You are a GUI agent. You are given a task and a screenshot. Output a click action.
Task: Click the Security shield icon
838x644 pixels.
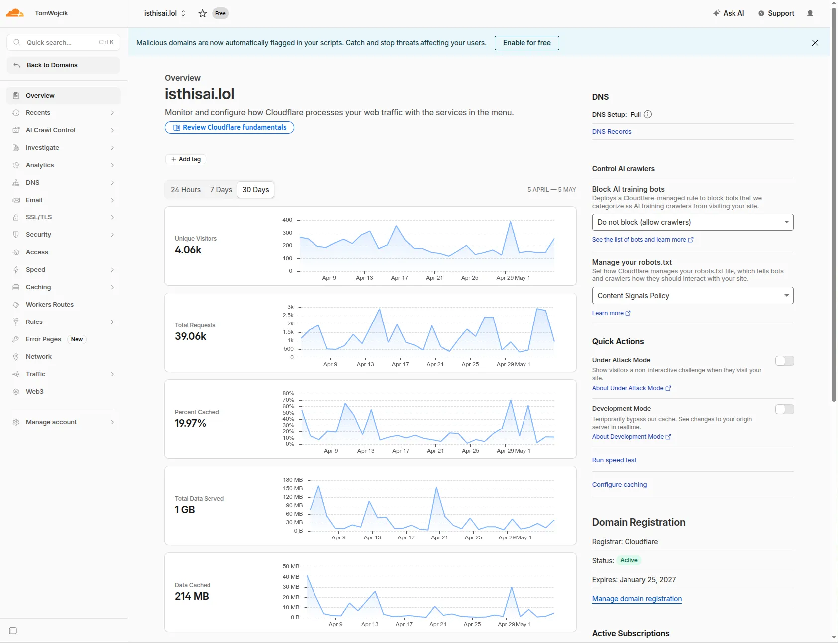[x=16, y=235]
